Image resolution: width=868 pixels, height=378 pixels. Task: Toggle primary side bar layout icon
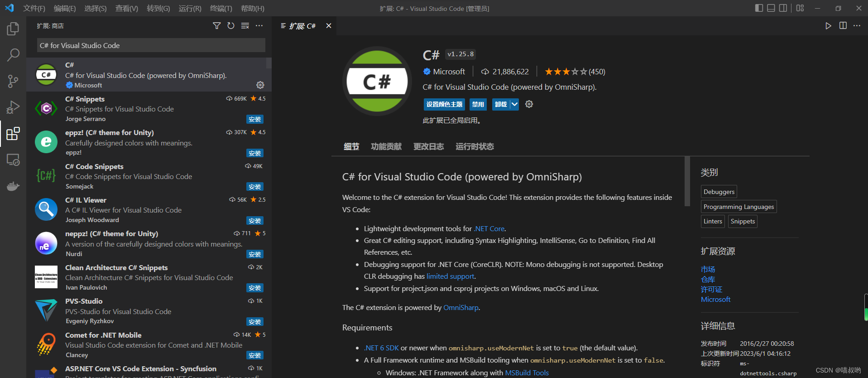point(759,8)
